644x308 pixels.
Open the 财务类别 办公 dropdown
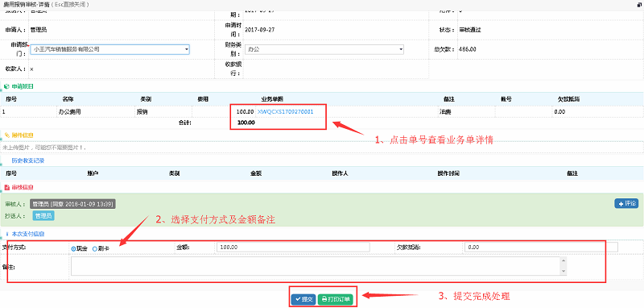point(324,49)
